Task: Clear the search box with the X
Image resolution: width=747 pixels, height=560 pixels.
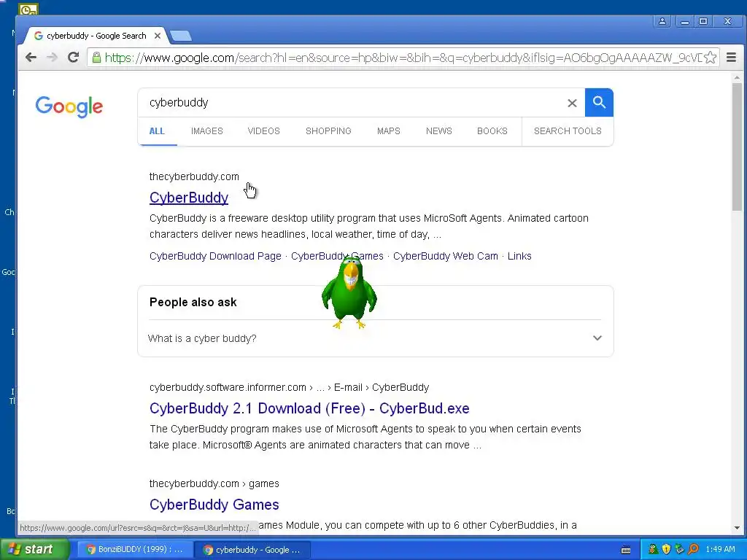Action: pyautogui.click(x=572, y=103)
